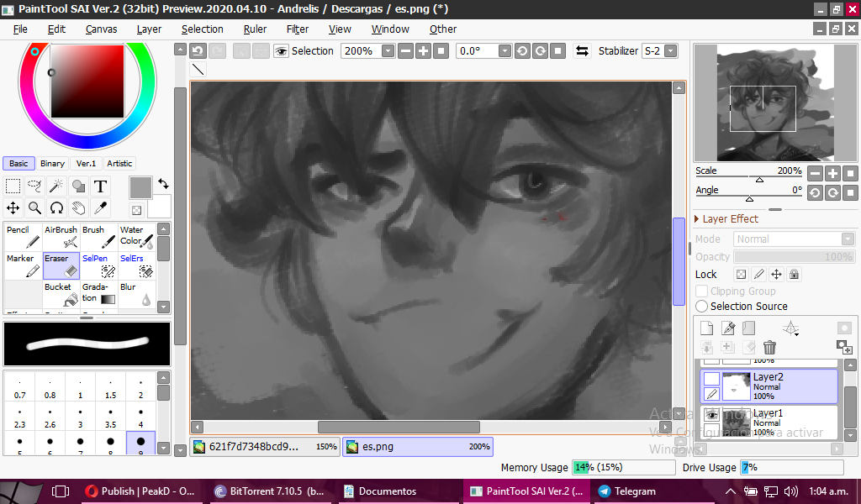Click the Undo arrow in the toolbar
Viewport: 861px width, 504px height.
(x=198, y=51)
